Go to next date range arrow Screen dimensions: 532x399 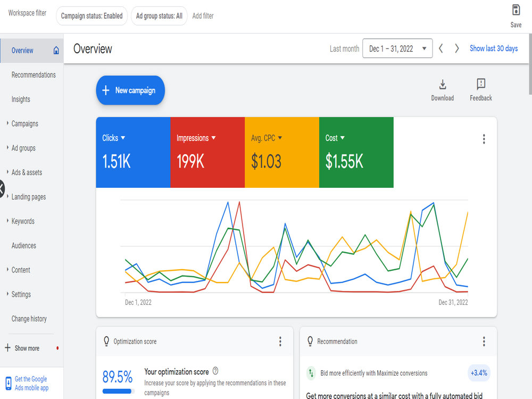pyautogui.click(x=456, y=48)
